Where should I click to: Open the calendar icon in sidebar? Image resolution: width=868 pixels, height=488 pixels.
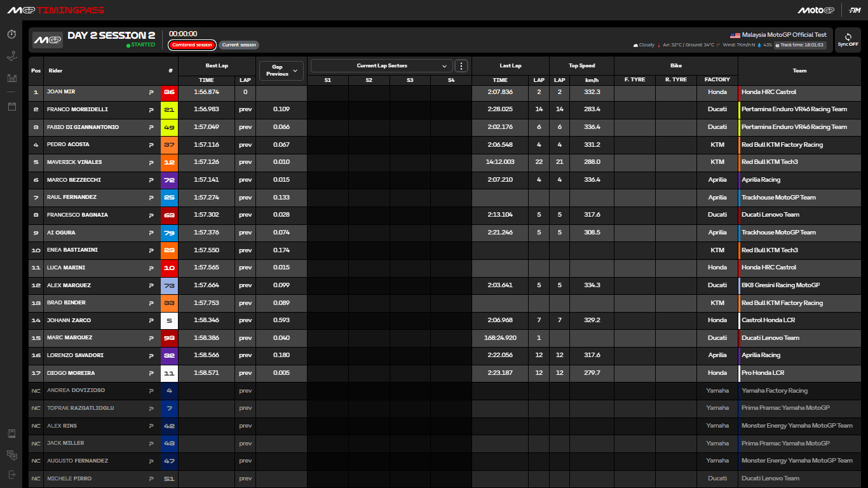tap(11, 107)
